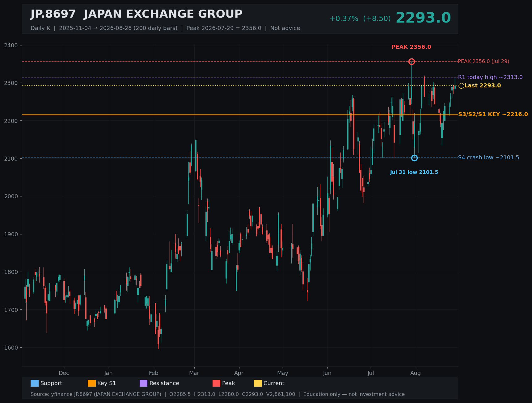Screen dimensions: 532x403
Task: Click the 2000 y-axis tick label
Action: [11, 196]
